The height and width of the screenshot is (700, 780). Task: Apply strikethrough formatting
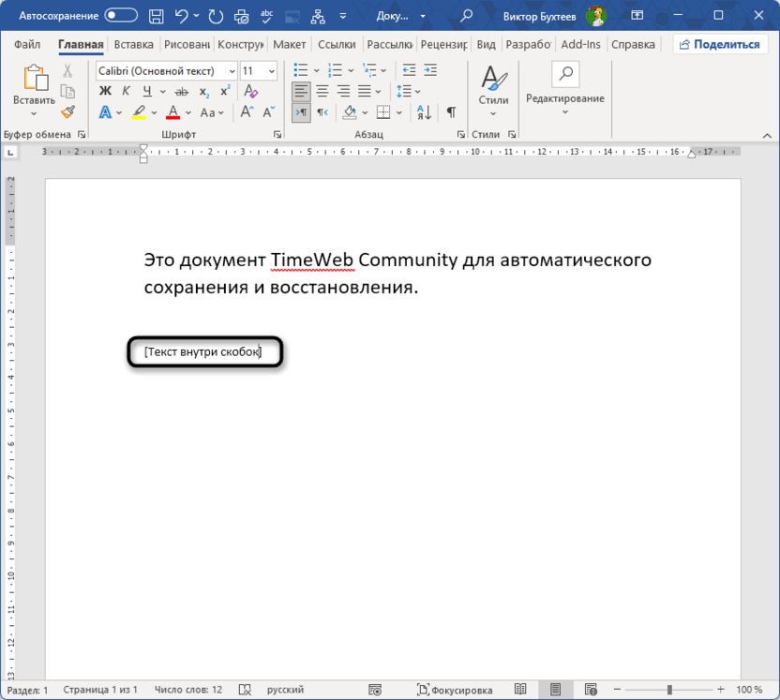pos(182,92)
